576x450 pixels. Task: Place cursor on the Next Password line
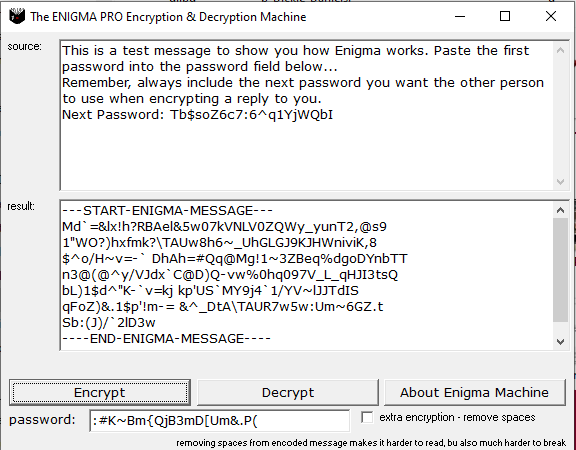point(197,115)
